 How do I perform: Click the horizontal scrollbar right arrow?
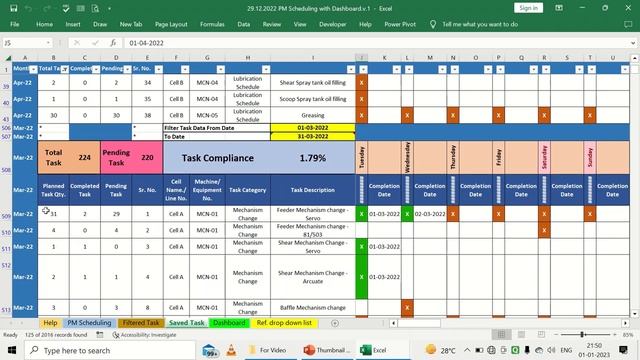coord(625,323)
